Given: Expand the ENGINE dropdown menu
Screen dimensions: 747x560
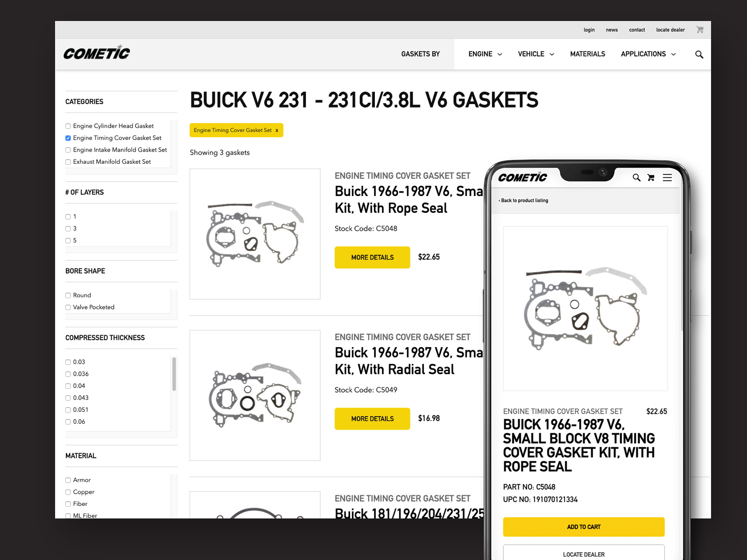Looking at the screenshot, I should pyautogui.click(x=485, y=54).
